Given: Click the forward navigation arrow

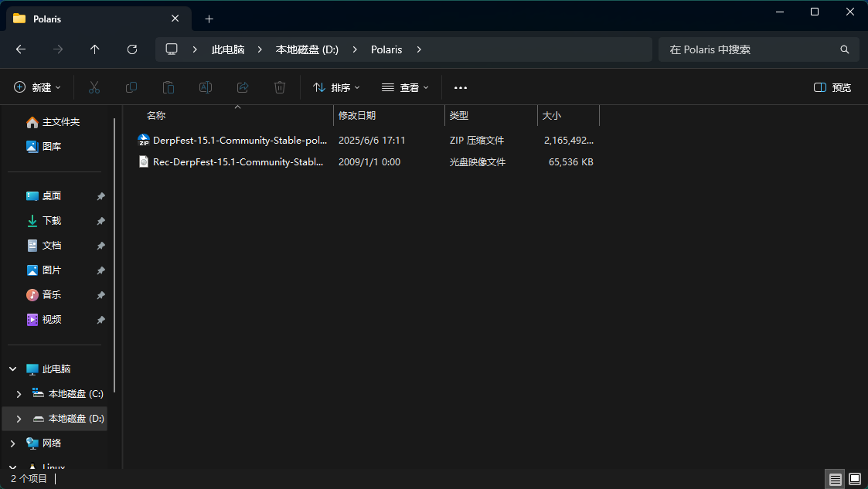Looking at the screenshot, I should tap(57, 49).
